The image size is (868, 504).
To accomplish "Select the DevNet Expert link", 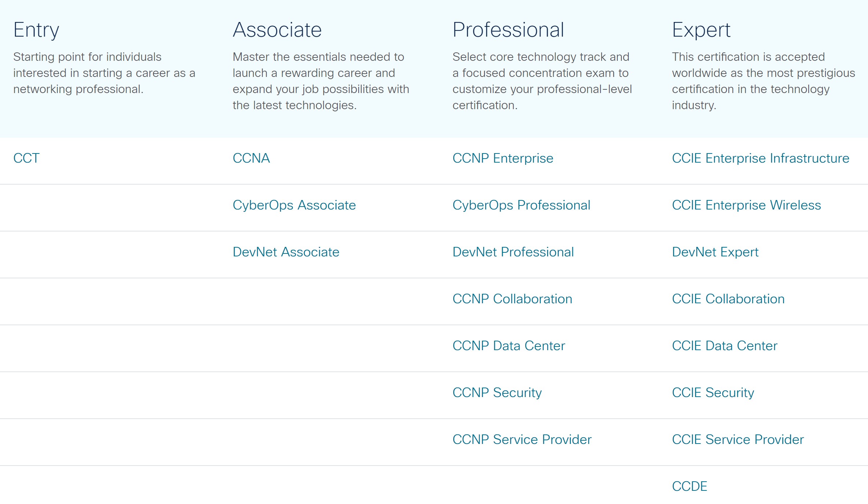I will click(715, 252).
